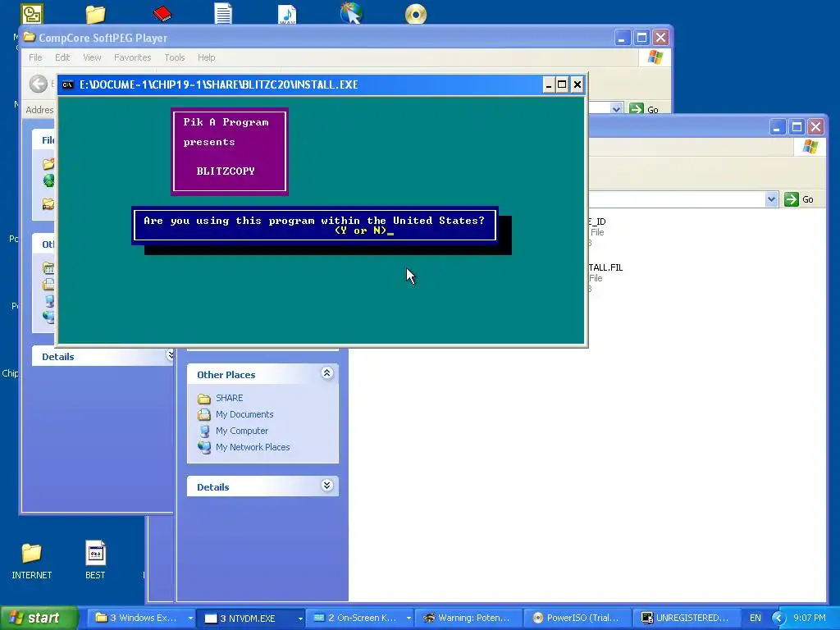Click the TALL.FIL file name in right Explorer
This screenshot has width=840, height=630.
click(606, 267)
